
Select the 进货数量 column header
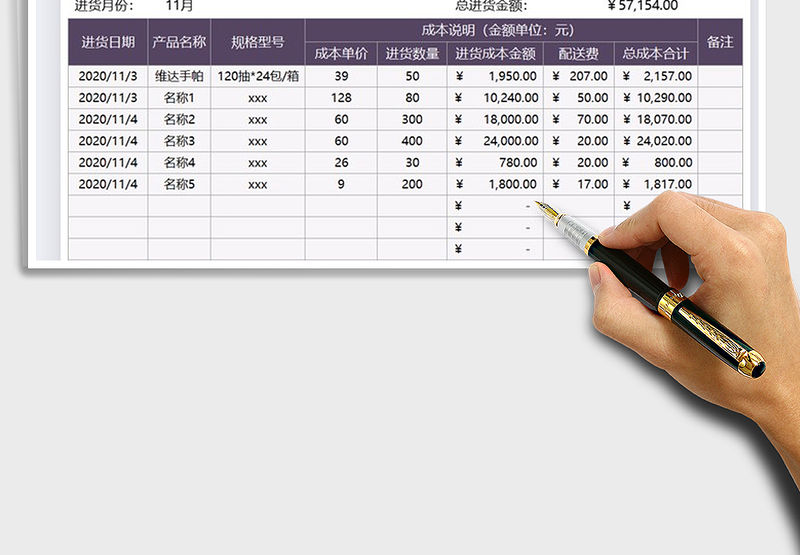[x=412, y=54]
